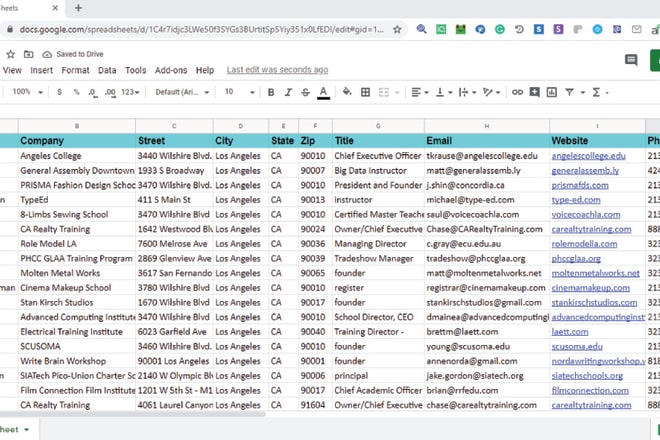Open the text wrapping dropdown

[x=467, y=92]
